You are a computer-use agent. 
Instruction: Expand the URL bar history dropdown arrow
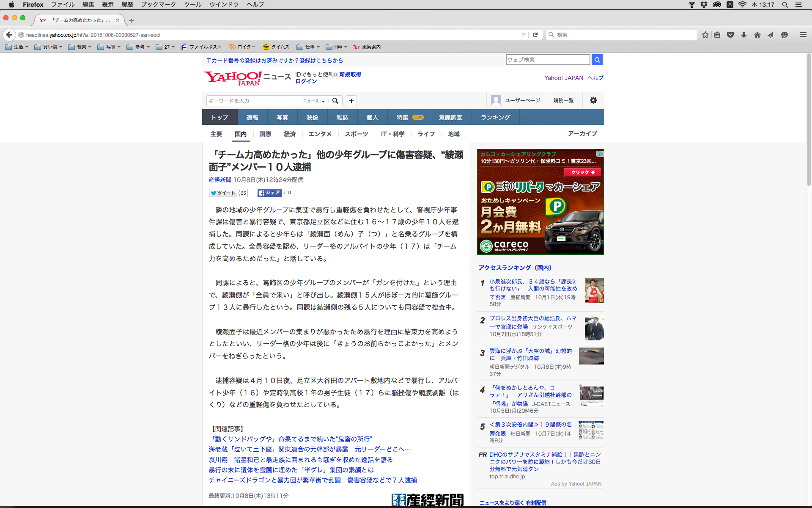524,35
